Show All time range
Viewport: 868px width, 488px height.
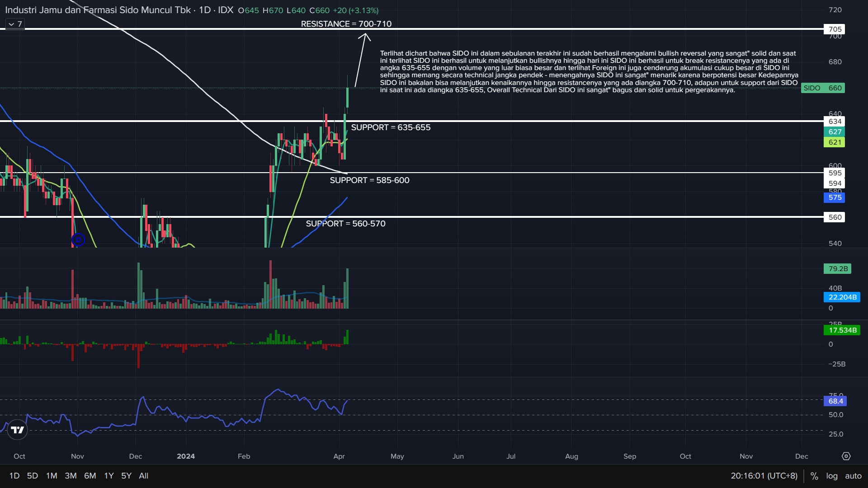(x=144, y=476)
